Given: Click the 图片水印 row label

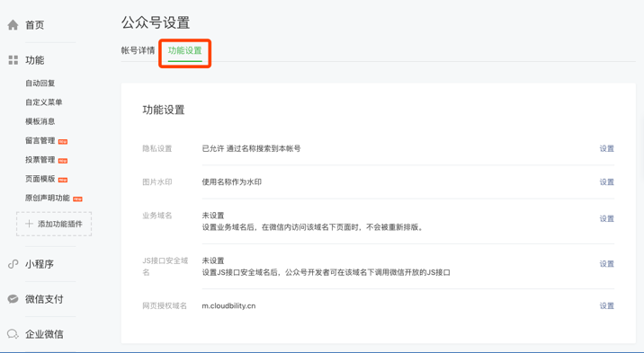Looking at the screenshot, I should (x=157, y=182).
